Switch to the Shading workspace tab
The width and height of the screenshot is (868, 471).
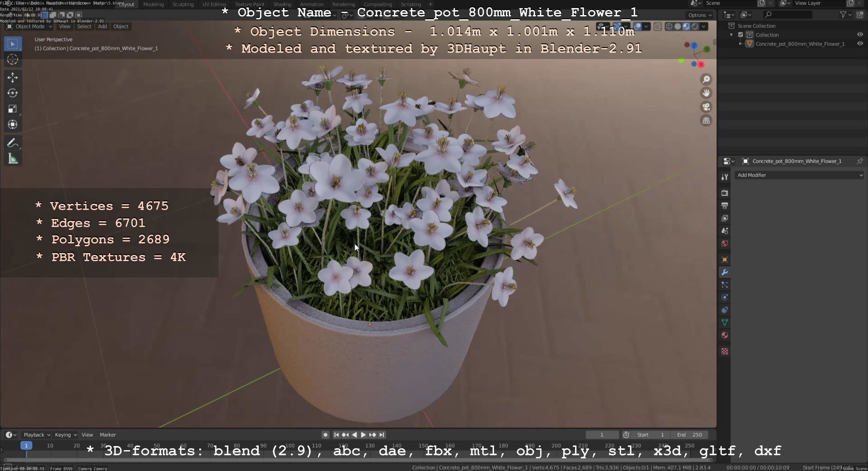282,4
